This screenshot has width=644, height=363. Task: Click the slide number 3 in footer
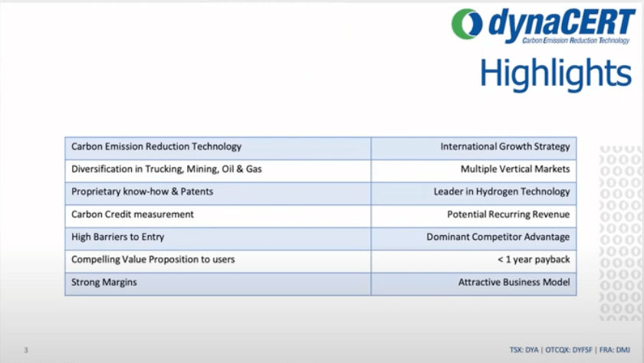26,351
